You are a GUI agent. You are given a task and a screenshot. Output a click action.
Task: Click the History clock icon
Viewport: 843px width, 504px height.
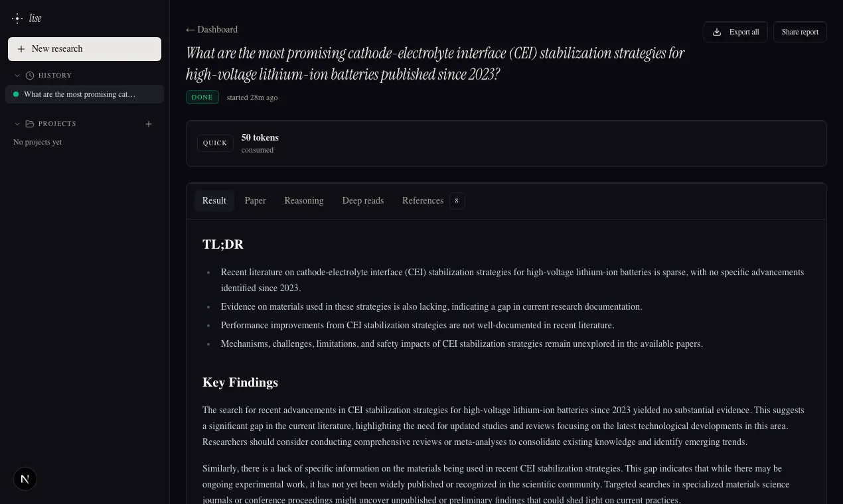pyautogui.click(x=30, y=76)
